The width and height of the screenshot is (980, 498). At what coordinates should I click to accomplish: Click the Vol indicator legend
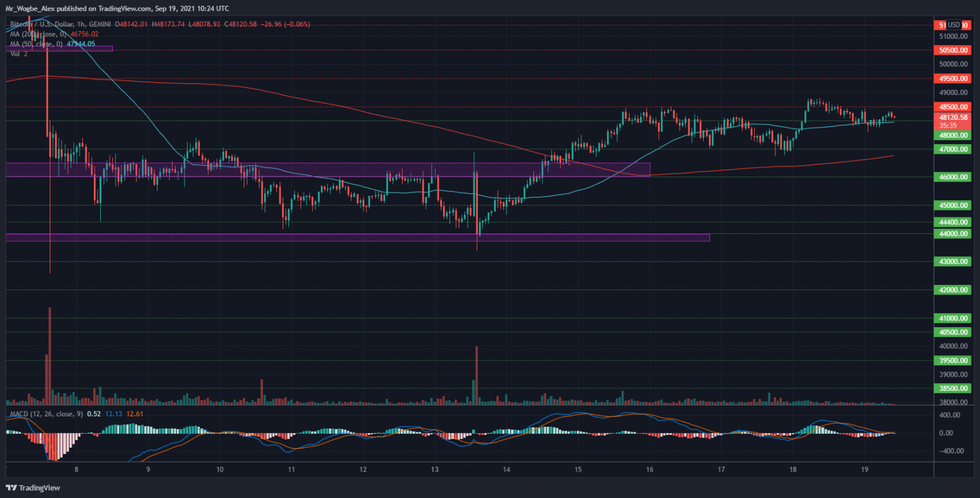coord(18,54)
